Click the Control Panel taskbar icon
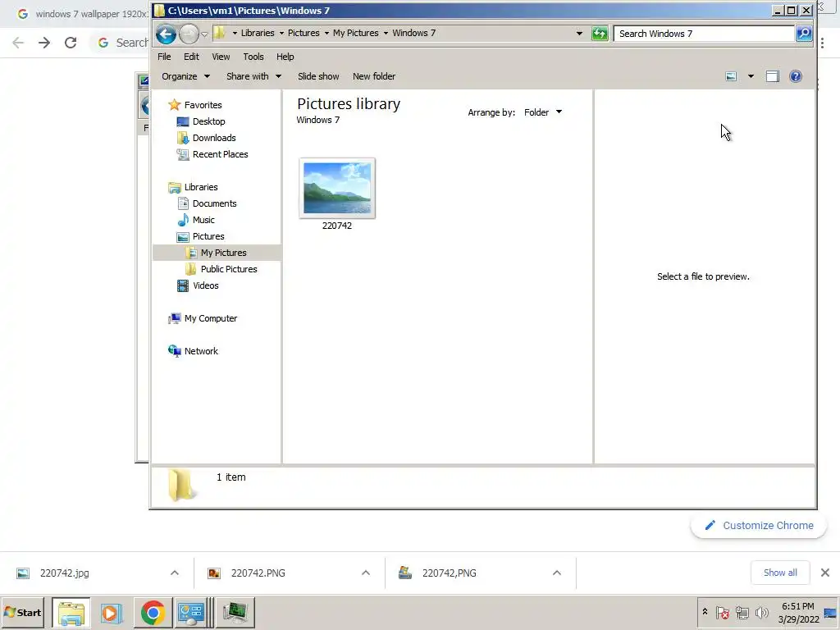 [191, 613]
